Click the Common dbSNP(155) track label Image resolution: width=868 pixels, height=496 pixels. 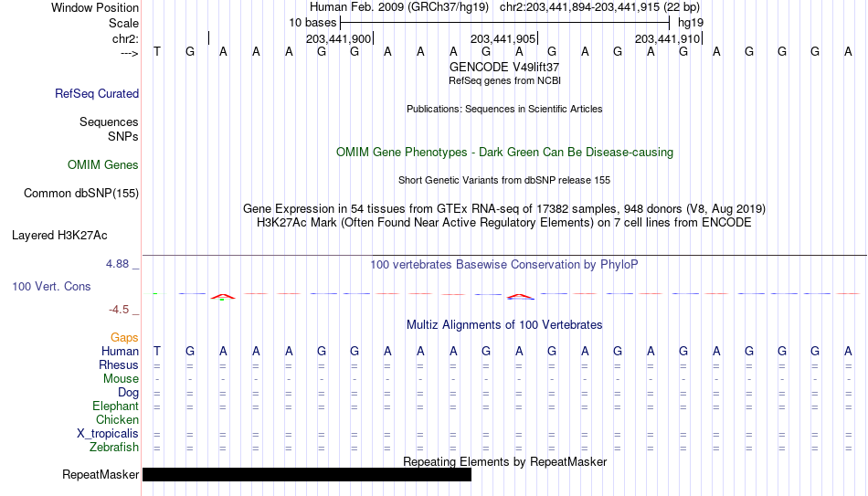click(x=80, y=194)
